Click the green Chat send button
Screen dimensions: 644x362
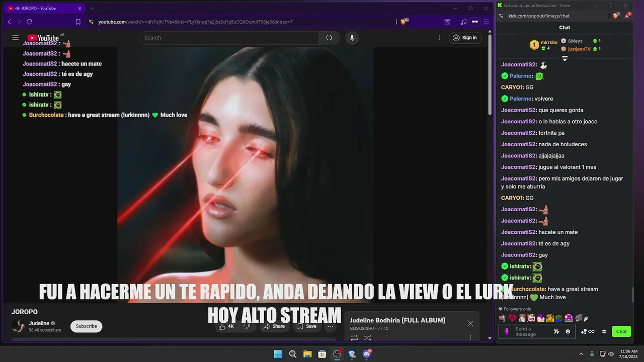pyautogui.click(x=621, y=331)
